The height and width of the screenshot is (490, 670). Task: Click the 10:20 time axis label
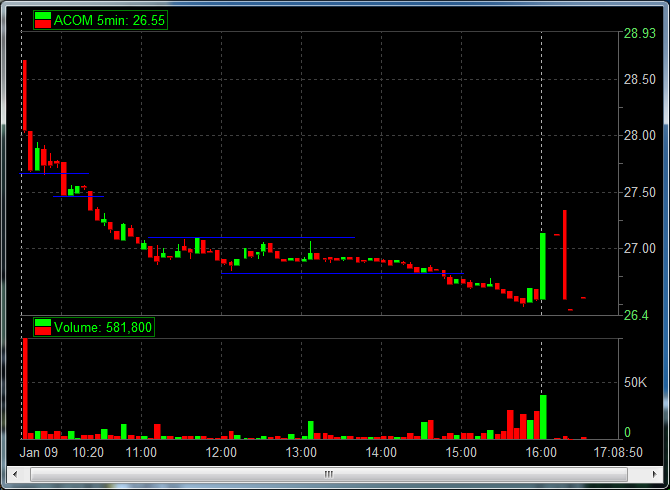[88, 452]
